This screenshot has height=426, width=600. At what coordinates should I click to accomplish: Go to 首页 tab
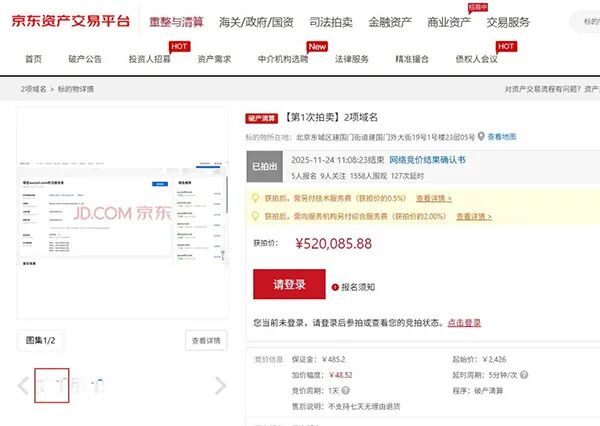33,59
